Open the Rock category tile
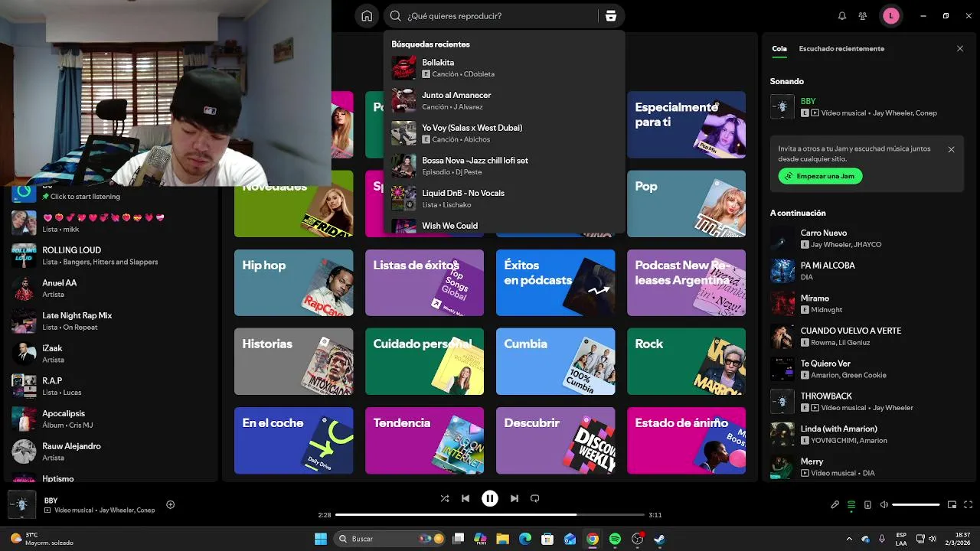 pos(686,361)
